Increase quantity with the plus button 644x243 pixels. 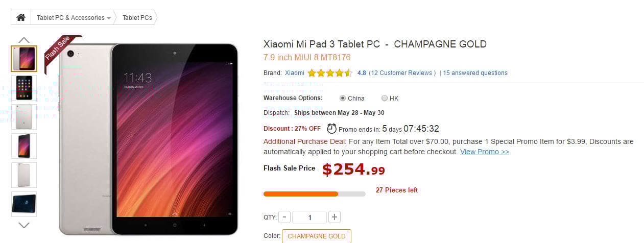click(335, 217)
